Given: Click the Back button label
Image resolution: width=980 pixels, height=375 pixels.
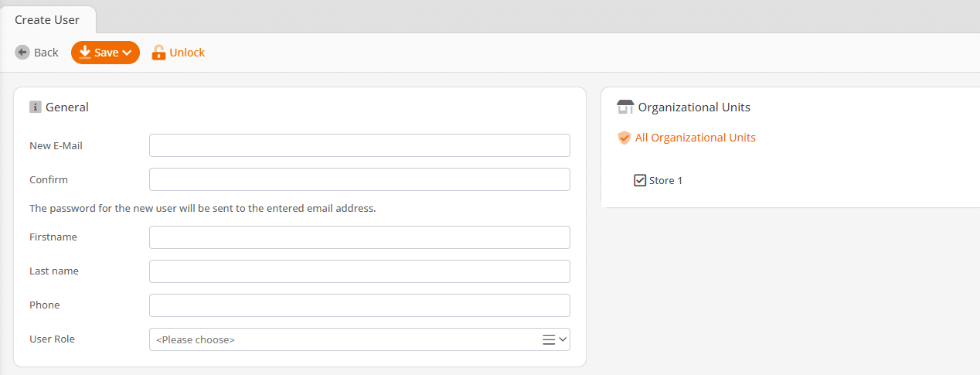Looking at the screenshot, I should (x=46, y=53).
